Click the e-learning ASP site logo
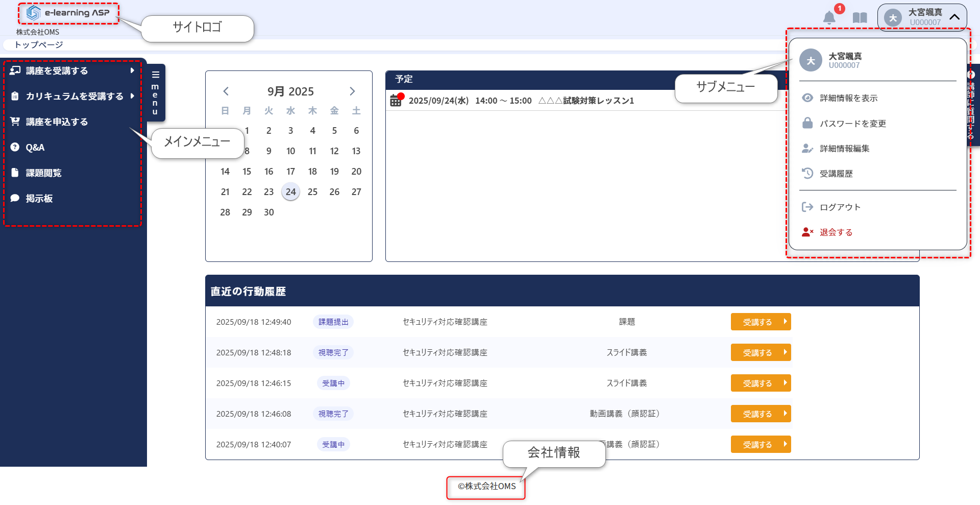980x505 pixels. [x=68, y=13]
